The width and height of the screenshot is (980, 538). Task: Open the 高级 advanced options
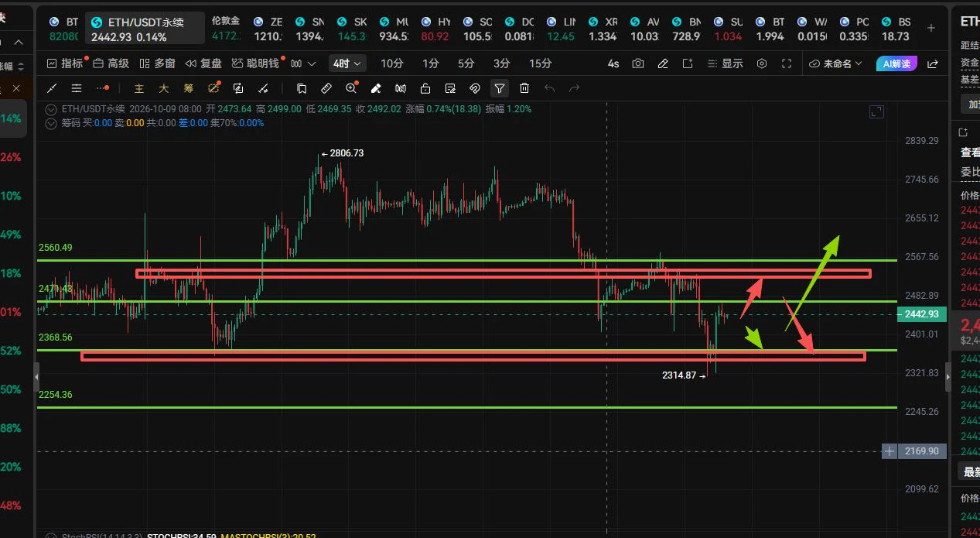111,63
